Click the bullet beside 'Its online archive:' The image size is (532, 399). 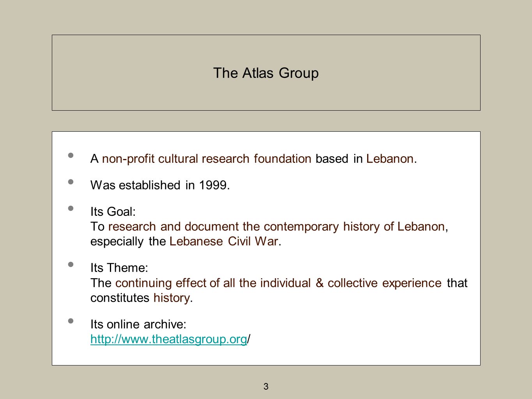pos(71,321)
